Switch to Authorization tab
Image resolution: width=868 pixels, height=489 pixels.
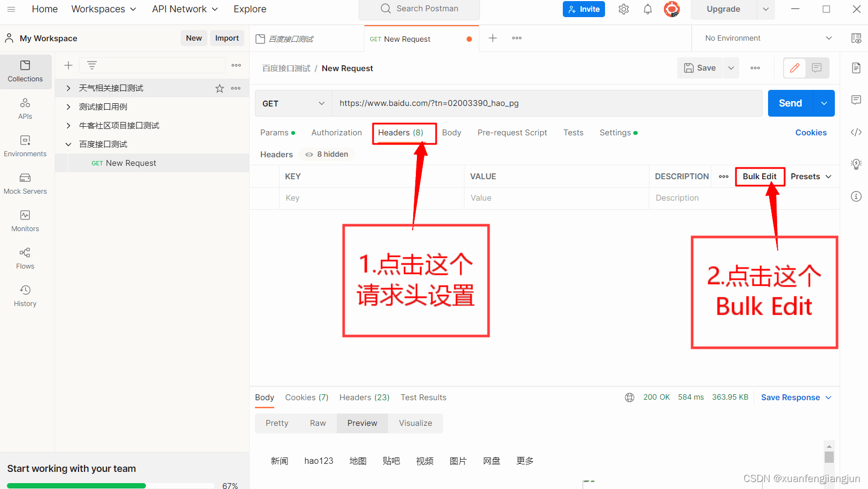click(337, 133)
